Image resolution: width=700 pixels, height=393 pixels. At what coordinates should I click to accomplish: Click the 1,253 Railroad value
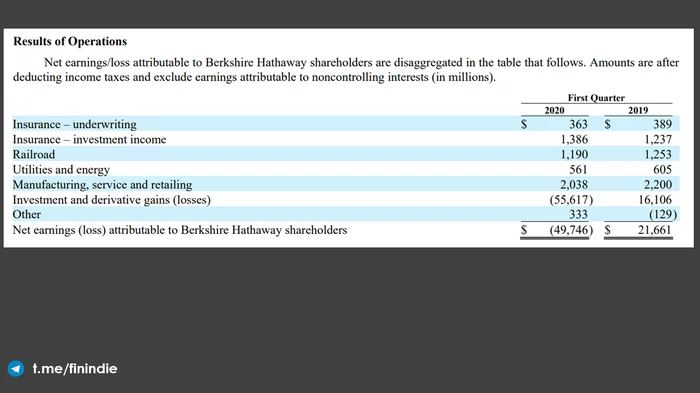658,155
